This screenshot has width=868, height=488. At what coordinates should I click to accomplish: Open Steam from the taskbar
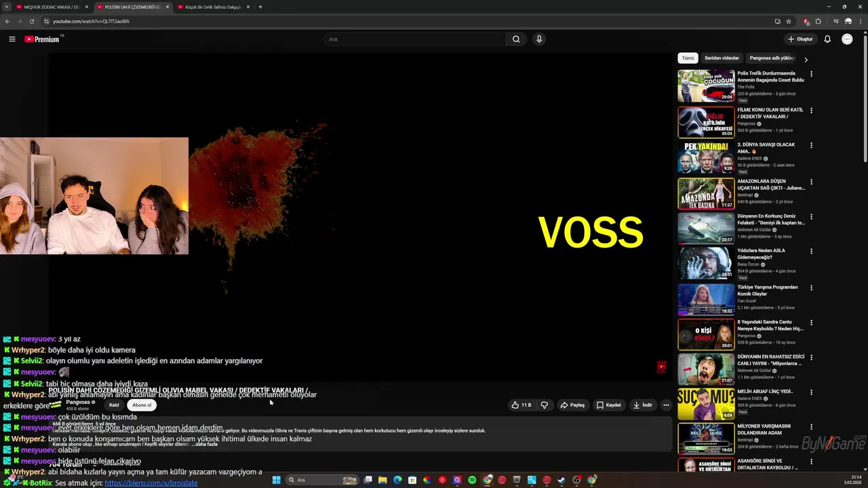(x=561, y=480)
